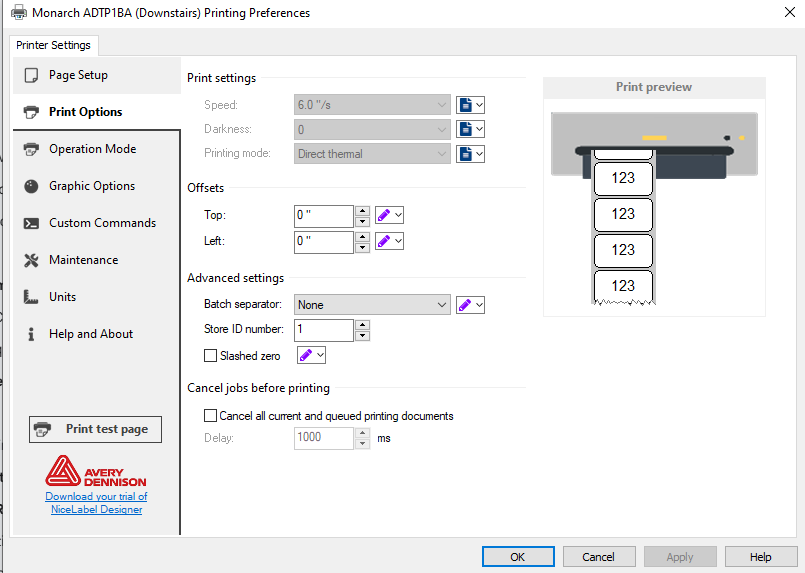Click the purple pencil icon beside Batch separator
Screen dimensions: 805x573
click(x=465, y=305)
